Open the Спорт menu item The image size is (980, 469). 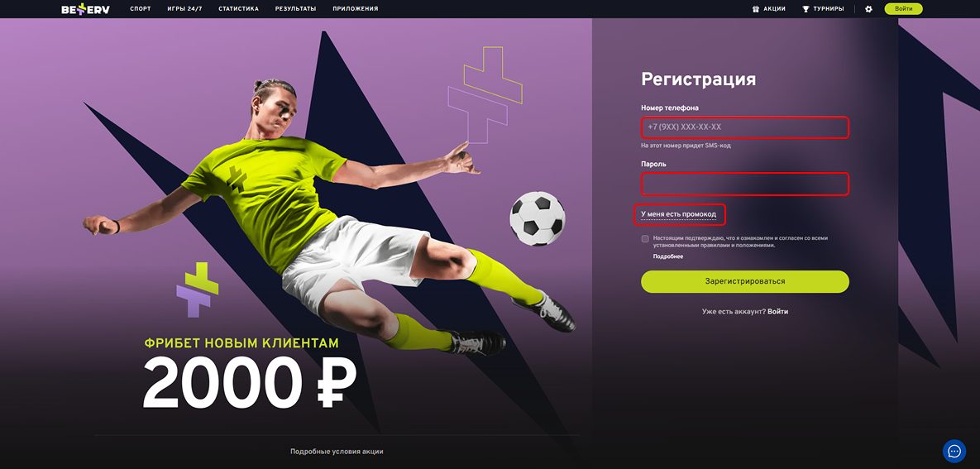141,9
